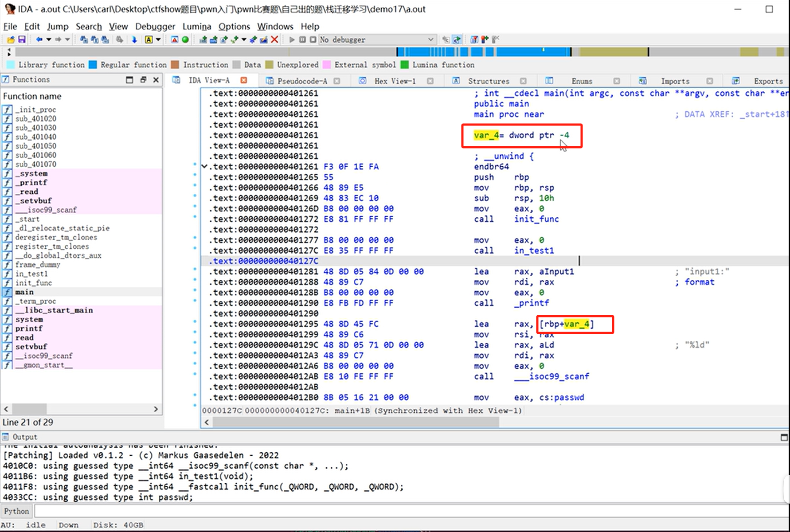Screen dimensions: 790x532
Task: Click the Save database floppy icon
Action: click(x=21, y=39)
